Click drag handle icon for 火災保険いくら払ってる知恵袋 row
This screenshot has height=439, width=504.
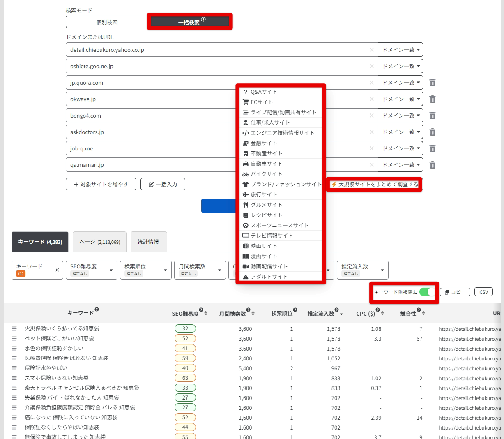pyautogui.click(x=14, y=329)
